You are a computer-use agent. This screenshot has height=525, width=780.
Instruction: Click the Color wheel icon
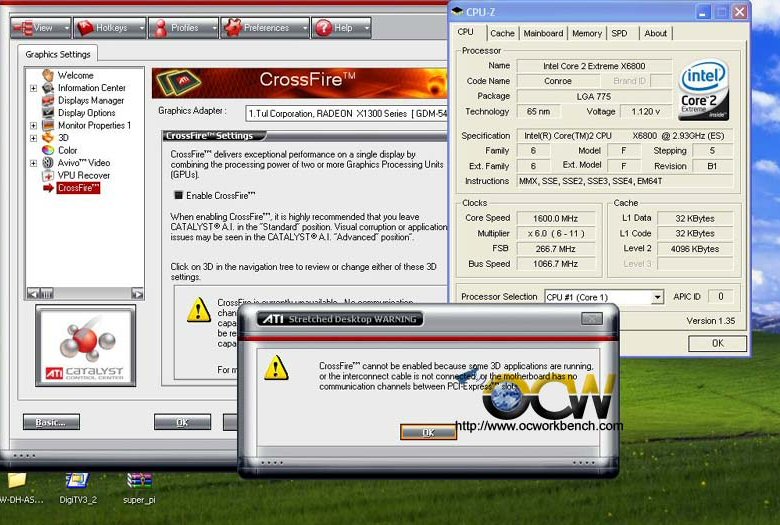(48, 150)
